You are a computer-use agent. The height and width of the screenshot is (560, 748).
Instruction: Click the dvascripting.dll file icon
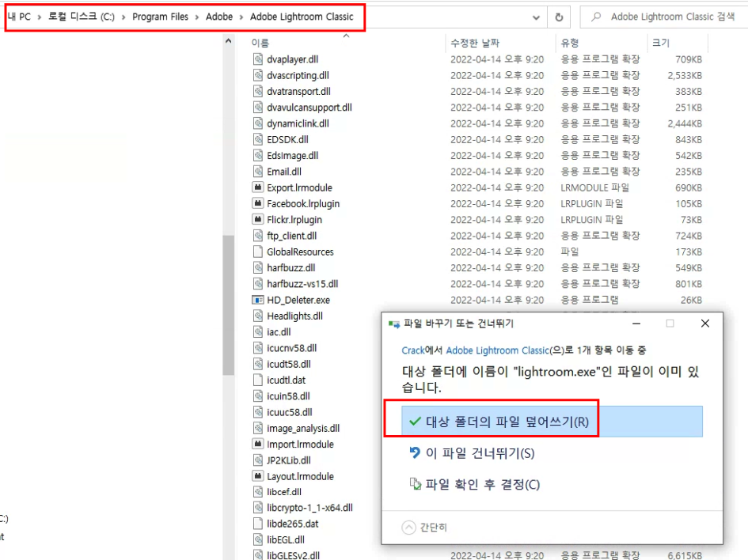(x=257, y=75)
